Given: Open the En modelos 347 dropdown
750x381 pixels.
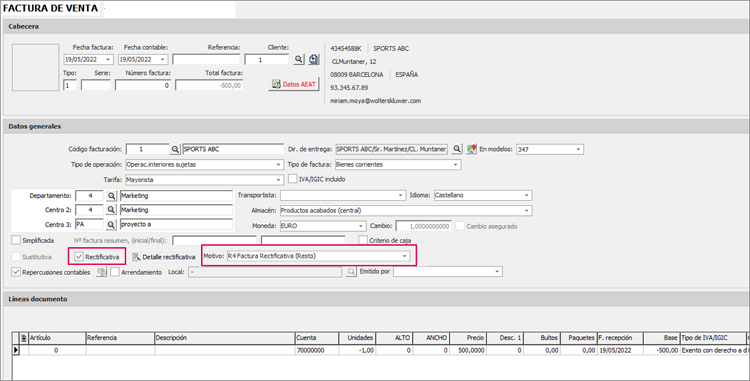Looking at the screenshot, I should point(578,150).
